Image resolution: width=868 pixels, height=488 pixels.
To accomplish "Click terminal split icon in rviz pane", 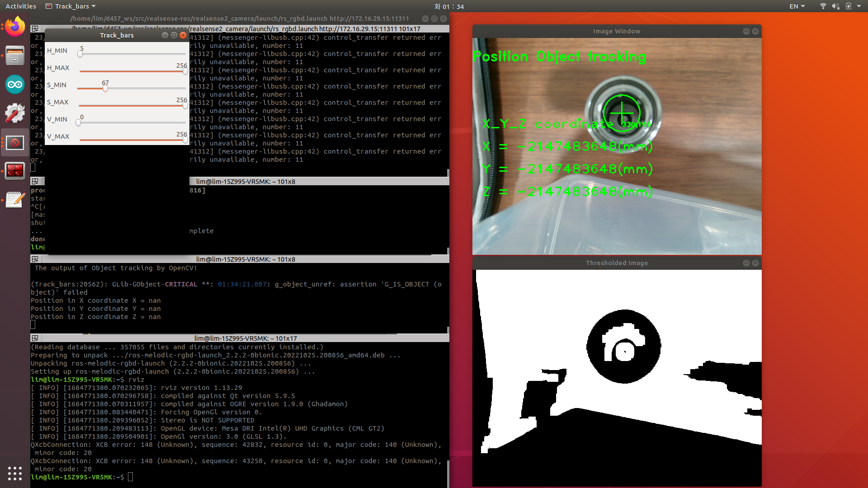I will click(35, 338).
